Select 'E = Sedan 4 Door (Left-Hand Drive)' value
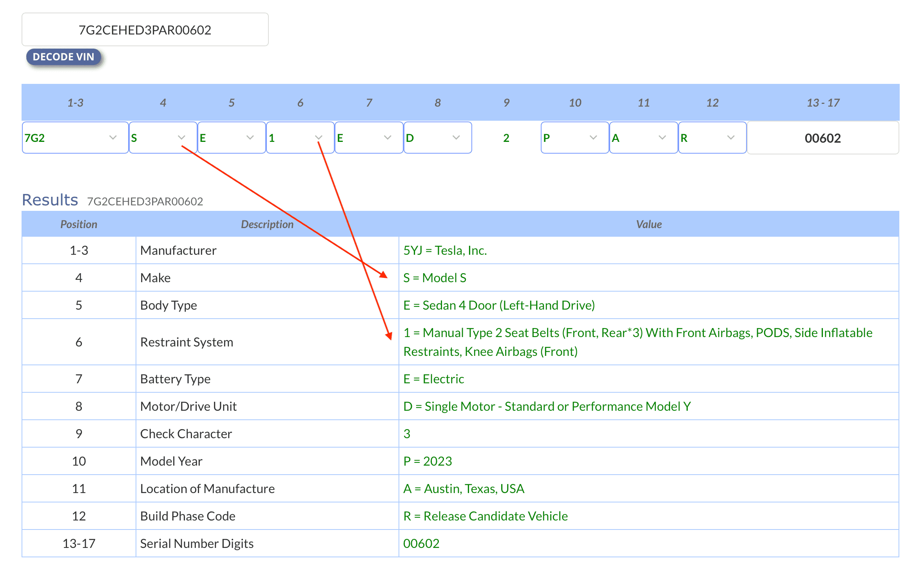The image size is (924, 573). pos(499,305)
